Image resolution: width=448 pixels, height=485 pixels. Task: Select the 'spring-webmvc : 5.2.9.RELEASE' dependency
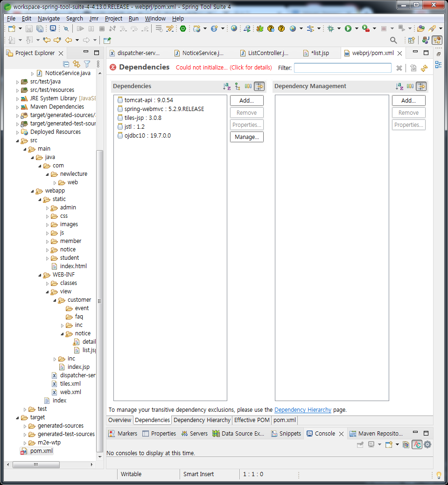click(x=161, y=109)
